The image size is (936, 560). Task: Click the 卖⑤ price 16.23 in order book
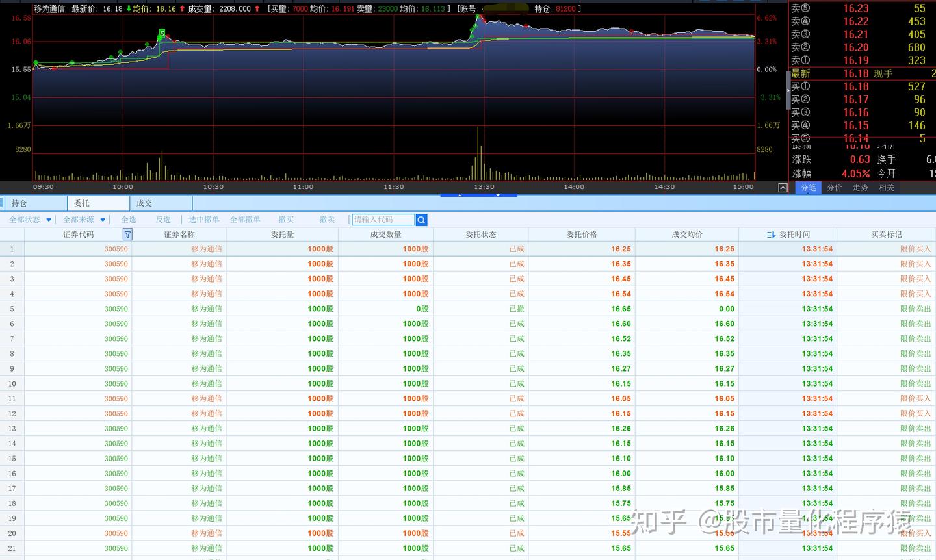click(x=856, y=8)
